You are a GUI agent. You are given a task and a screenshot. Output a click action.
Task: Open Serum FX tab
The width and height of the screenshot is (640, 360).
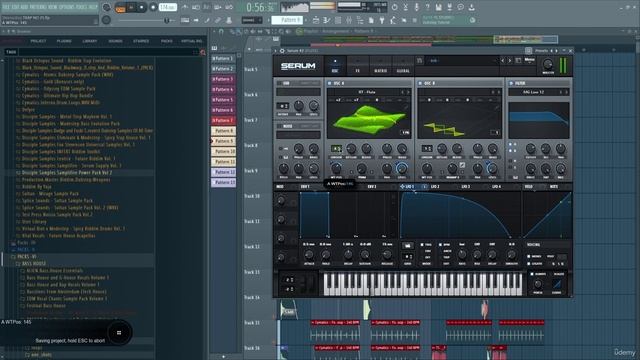[x=357, y=66]
